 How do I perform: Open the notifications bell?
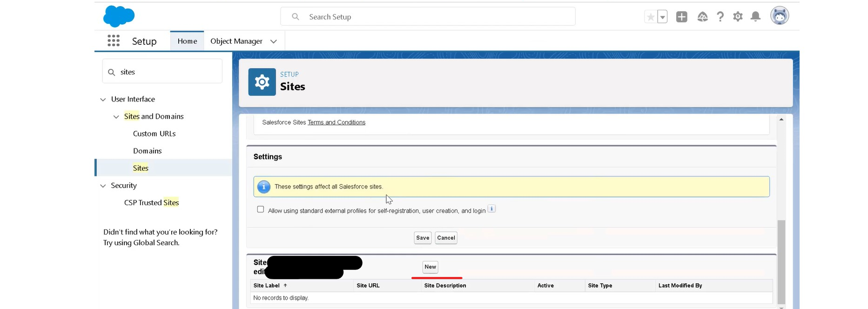click(756, 17)
